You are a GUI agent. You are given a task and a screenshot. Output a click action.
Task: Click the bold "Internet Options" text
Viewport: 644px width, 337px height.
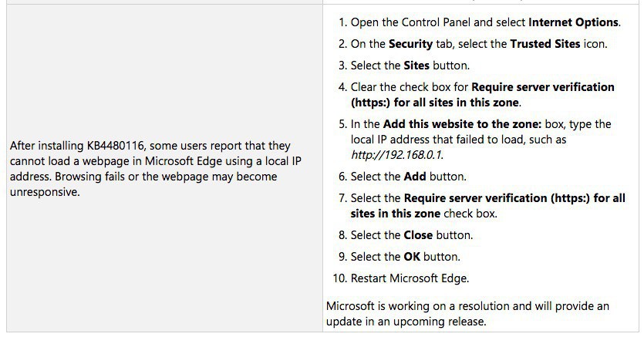pyautogui.click(x=575, y=22)
